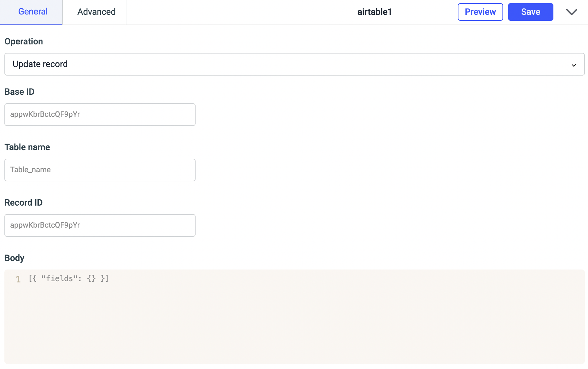588x369 pixels.
Task: Click the Body label
Action: (14, 258)
